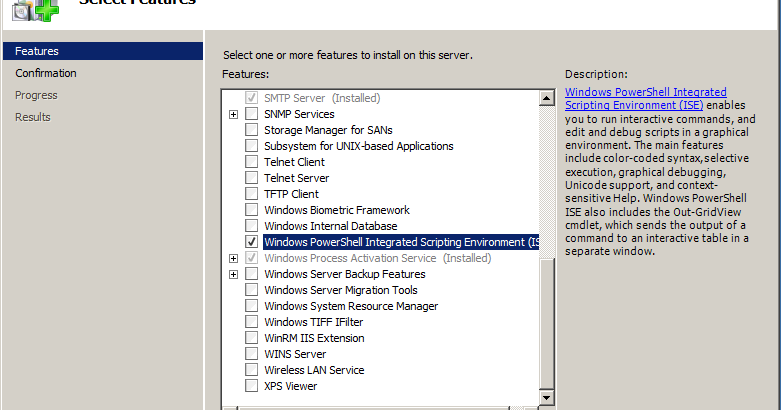Enable the Wireless LAN Service checkbox
Image resolution: width=781 pixels, height=410 pixels.
tap(251, 370)
